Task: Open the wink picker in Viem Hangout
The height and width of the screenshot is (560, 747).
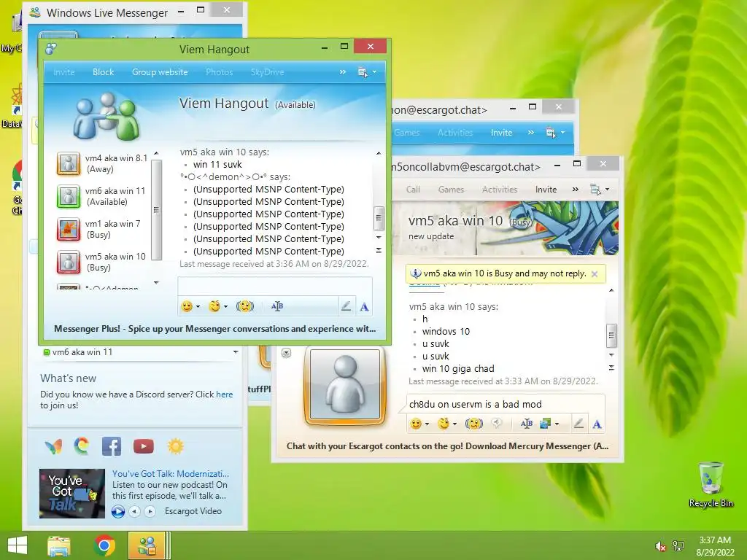Action: (x=214, y=306)
